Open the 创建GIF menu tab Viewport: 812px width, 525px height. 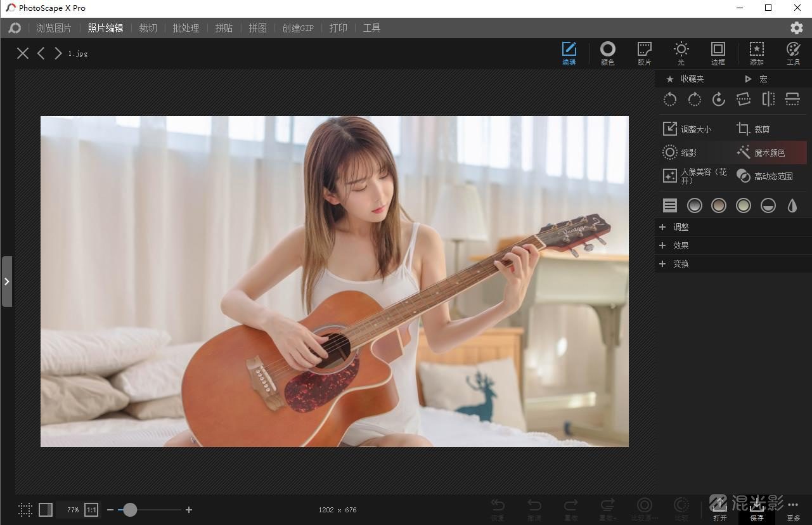pyautogui.click(x=298, y=28)
